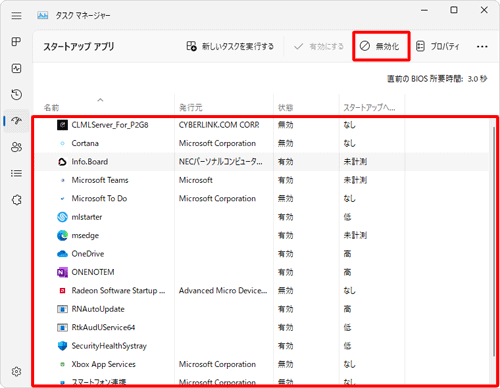Image resolution: width=500 pixels, height=388 pixels.
Task: Select the msedge row name
Action: point(85,236)
